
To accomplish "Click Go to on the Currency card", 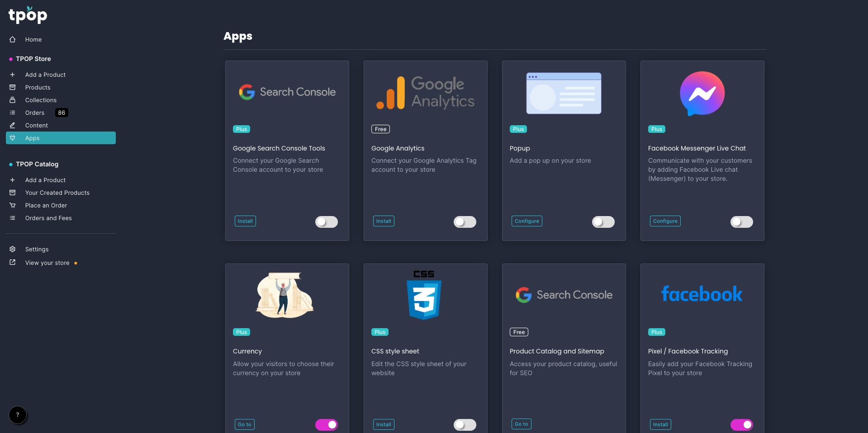I will [244, 424].
